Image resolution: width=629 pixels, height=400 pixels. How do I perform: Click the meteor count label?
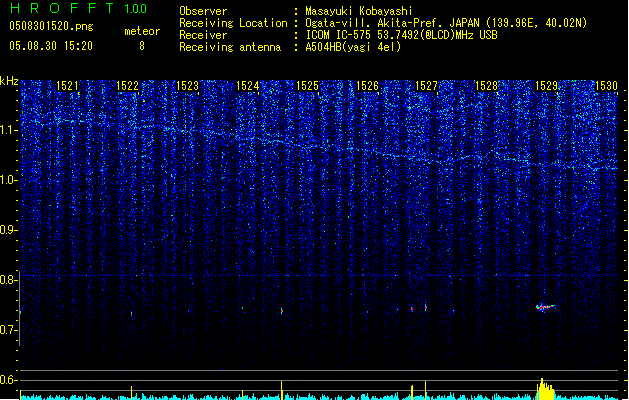[142, 31]
